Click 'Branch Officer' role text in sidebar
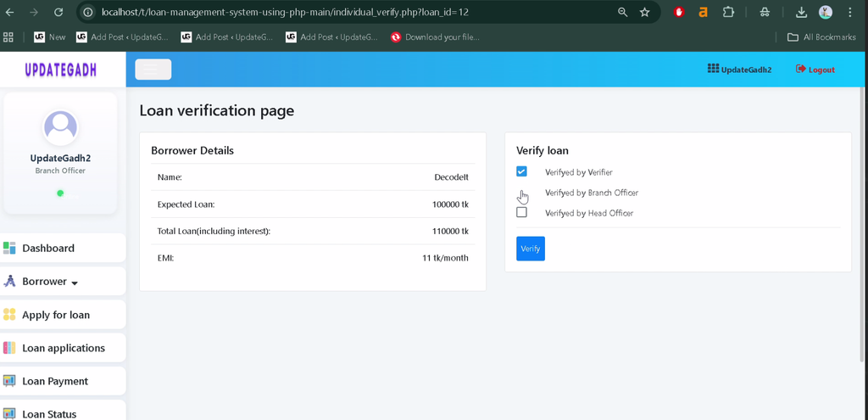The height and width of the screenshot is (420, 868). [60, 171]
